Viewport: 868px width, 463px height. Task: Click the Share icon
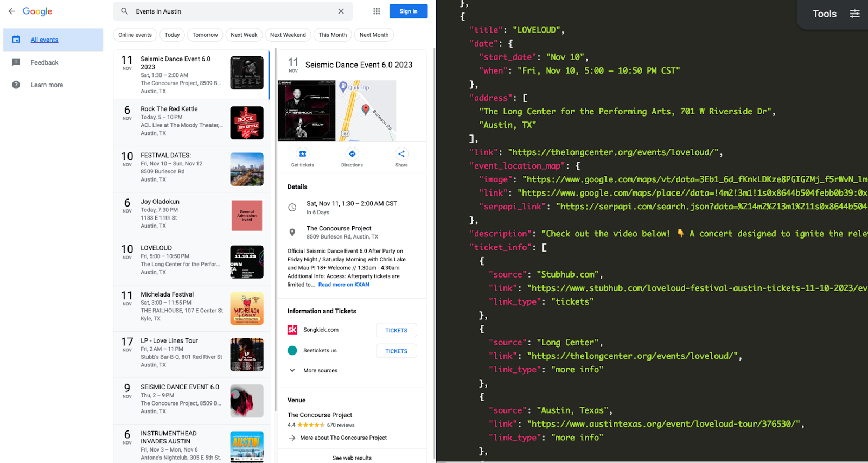tap(401, 154)
